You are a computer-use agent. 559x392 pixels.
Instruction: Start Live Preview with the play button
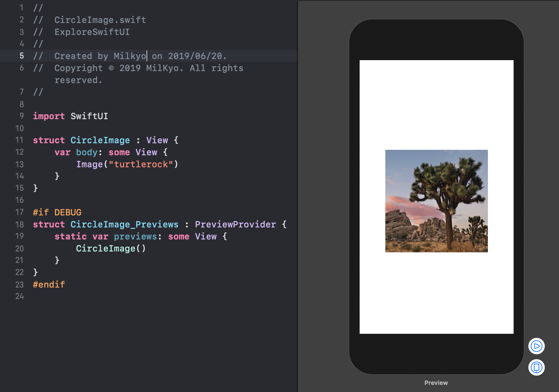click(536, 346)
